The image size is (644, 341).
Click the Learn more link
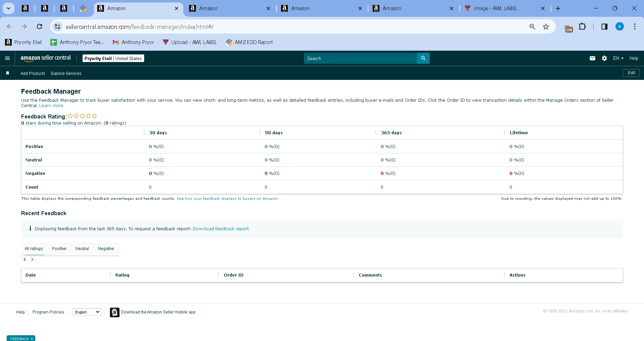pos(51,106)
